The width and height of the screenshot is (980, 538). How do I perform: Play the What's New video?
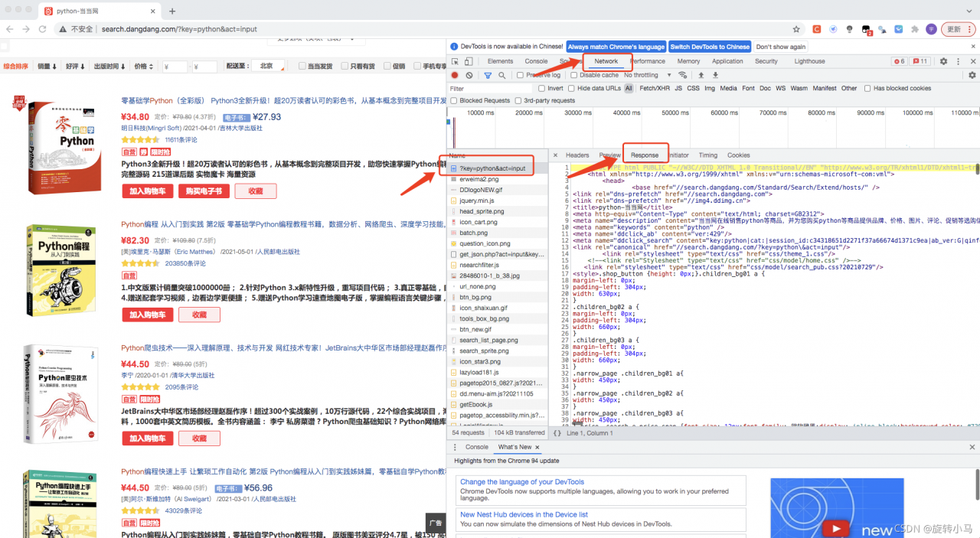[x=835, y=527]
